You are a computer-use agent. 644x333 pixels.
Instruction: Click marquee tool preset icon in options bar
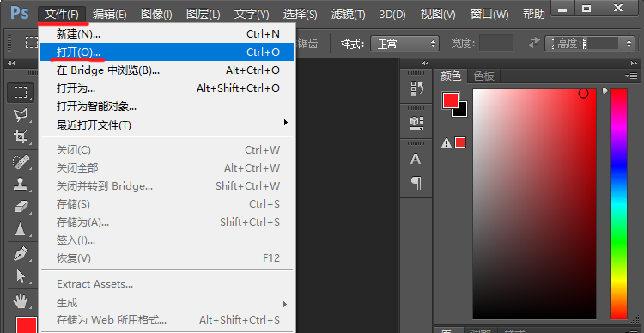(31, 42)
